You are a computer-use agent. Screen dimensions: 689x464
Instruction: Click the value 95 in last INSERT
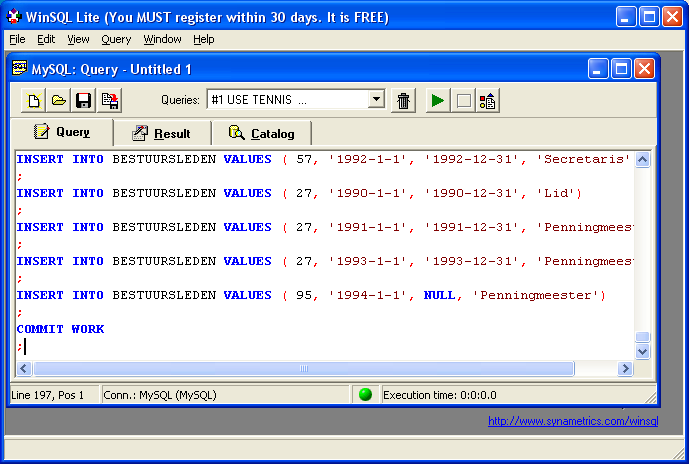[304, 295]
